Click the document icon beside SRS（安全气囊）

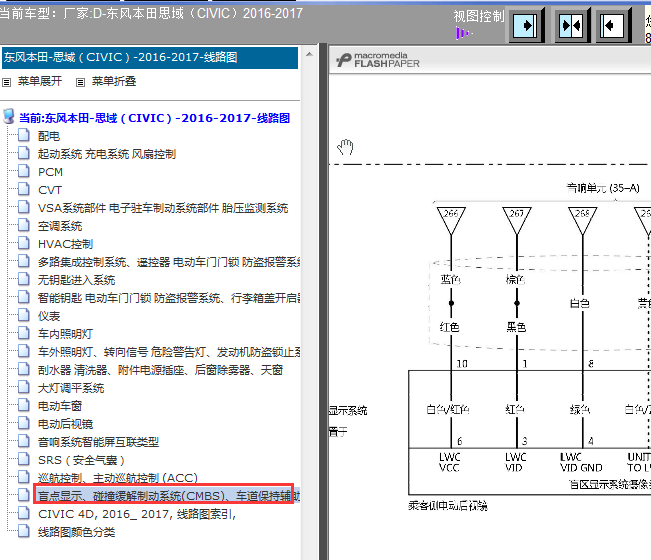point(24,459)
